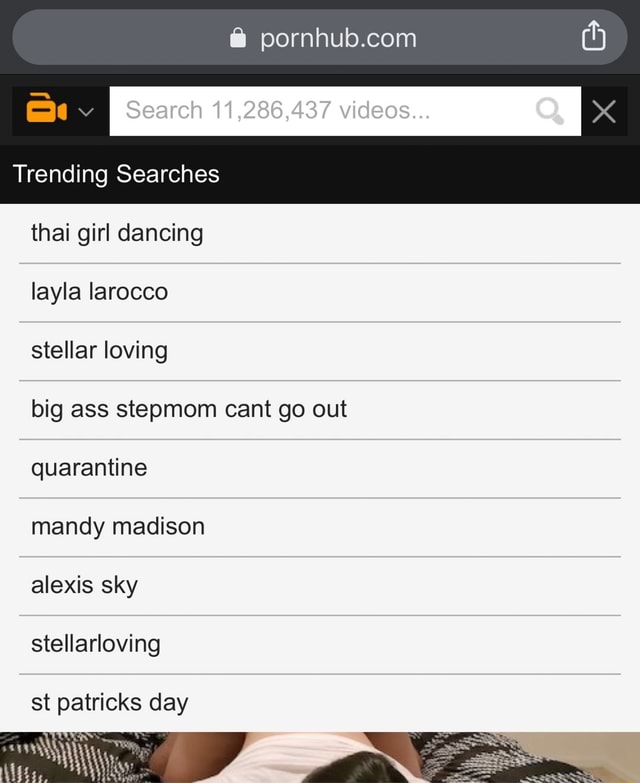Tap the share icon in the address bar
640x783 pixels.
(593, 38)
